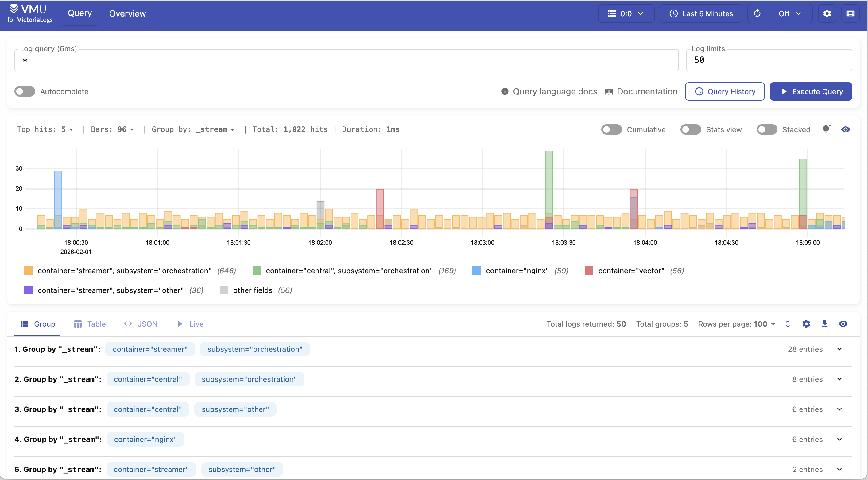The width and height of the screenshot is (868, 480).
Task: Turn on the Cumulative chart toggle
Action: click(611, 129)
